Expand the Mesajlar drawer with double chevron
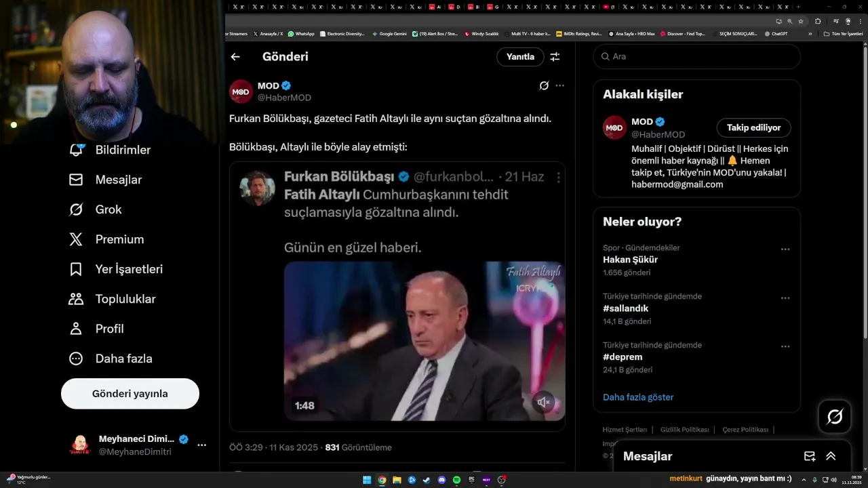Screen dimensions: 868x488 coord(831,456)
